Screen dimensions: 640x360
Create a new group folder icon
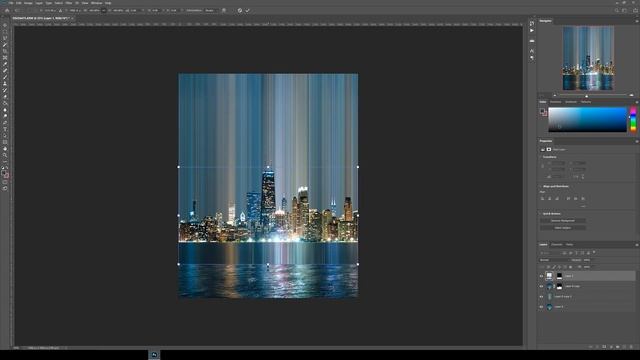pos(618,347)
